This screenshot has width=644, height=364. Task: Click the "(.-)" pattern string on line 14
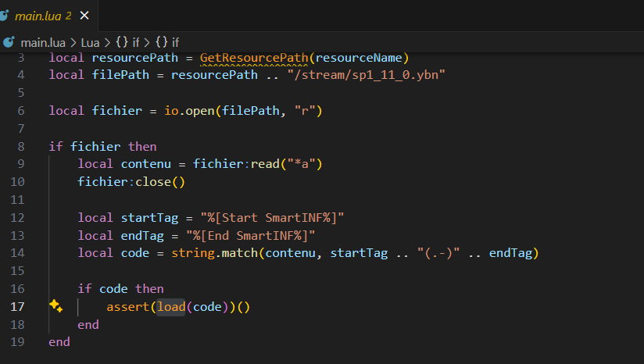tap(438, 253)
